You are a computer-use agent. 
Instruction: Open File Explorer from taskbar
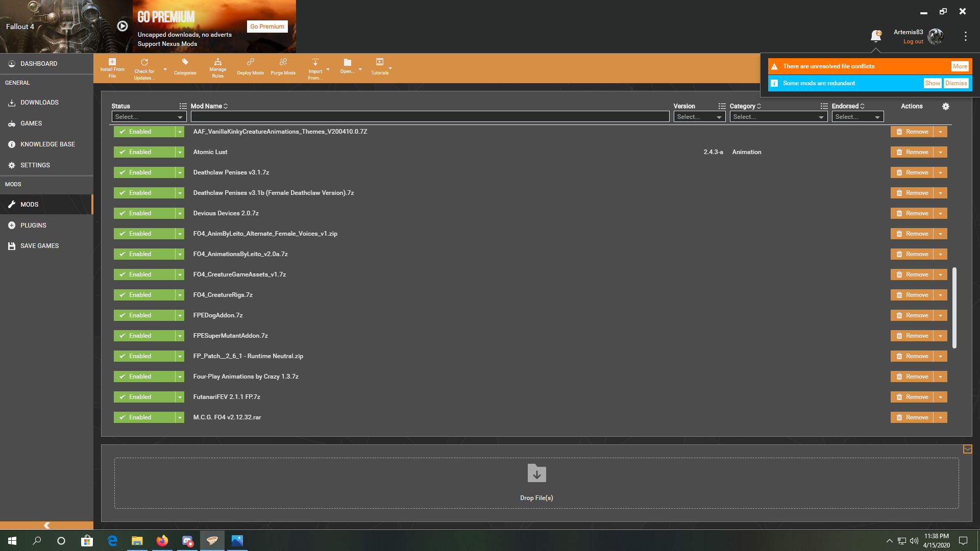click(x=137, y=541)
